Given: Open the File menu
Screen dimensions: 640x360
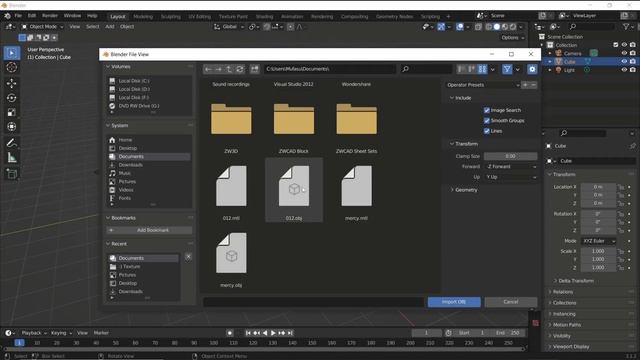Looking at the screenshot, I should click(18, 16).
